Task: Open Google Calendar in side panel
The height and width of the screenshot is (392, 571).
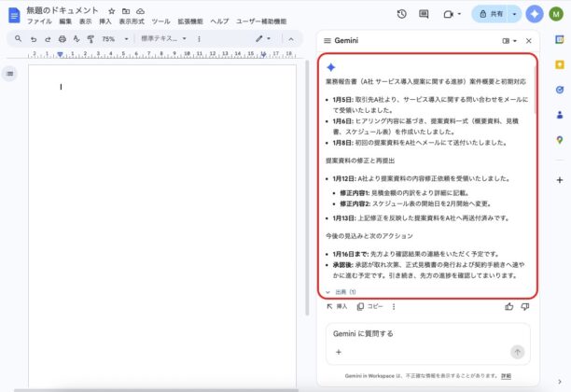Action: point(560,39)
